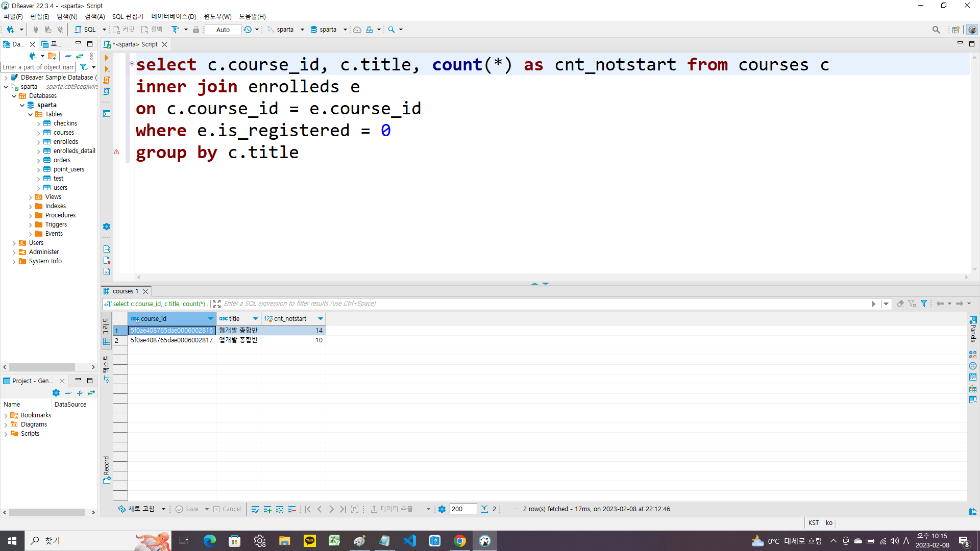Expand the Users node in navigator
Image resolution: width=980 pixels, height=551 pixels.
coord(14,243)
